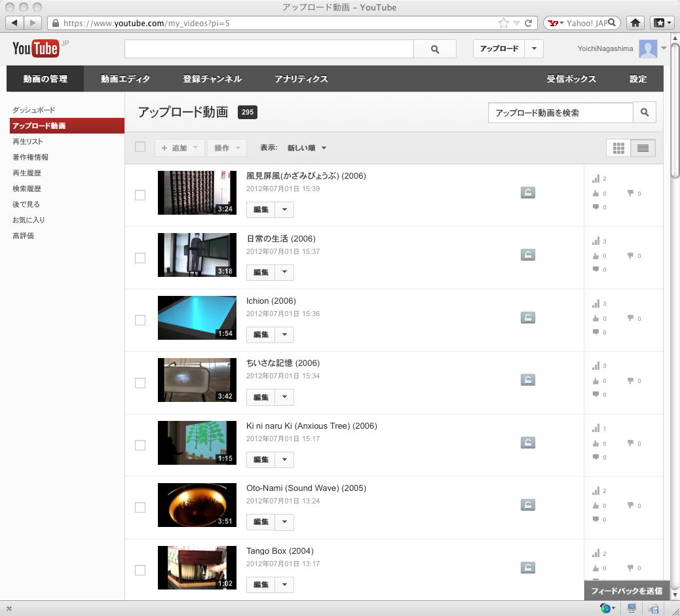Open ダッシュボード in the sidebar
This screenshot has height=616, width=680.
pos(33,110)
